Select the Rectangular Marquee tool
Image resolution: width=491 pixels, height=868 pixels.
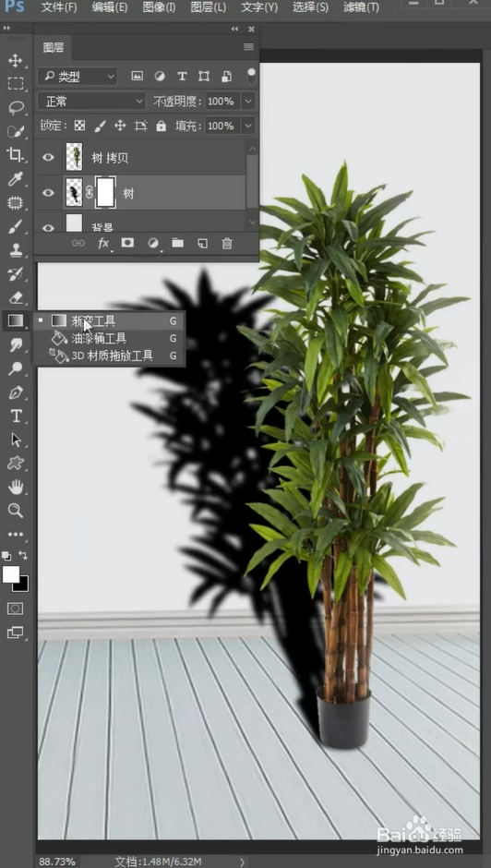tap(16, 84)
